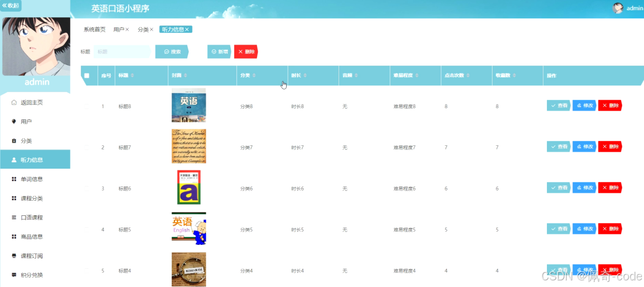
Task: Click the 单词信息 grid icon
Action: 14,179
